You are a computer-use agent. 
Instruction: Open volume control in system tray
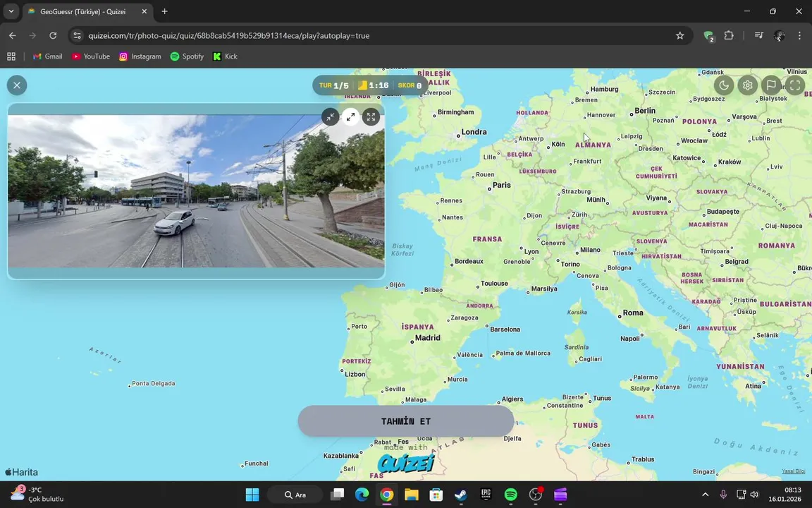point(754,495)
